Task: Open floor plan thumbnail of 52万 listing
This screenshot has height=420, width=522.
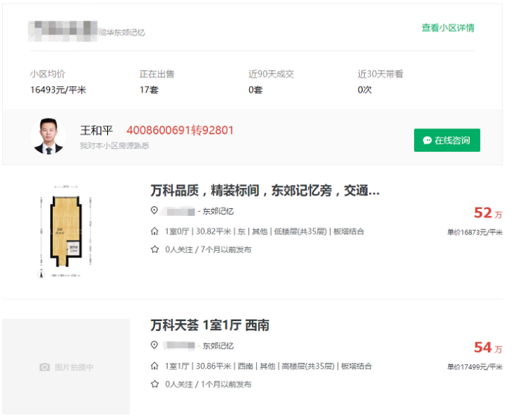Action: [x=66, y=232]
